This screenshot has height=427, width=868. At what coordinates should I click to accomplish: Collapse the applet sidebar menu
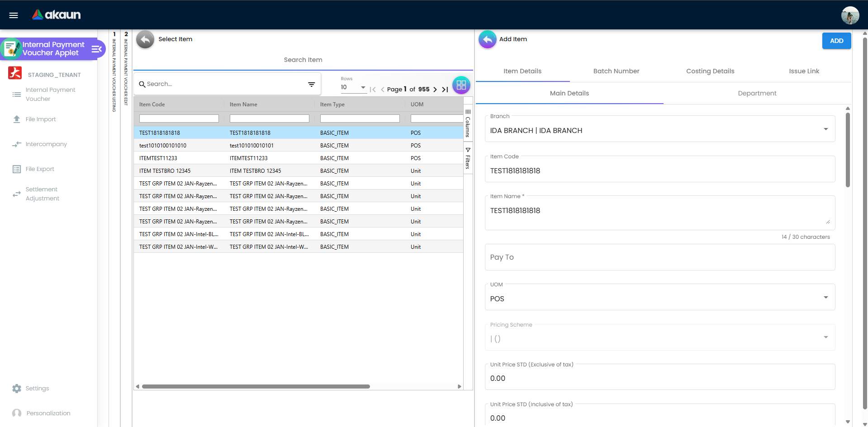pyautogui.click(x=96, y=49)
